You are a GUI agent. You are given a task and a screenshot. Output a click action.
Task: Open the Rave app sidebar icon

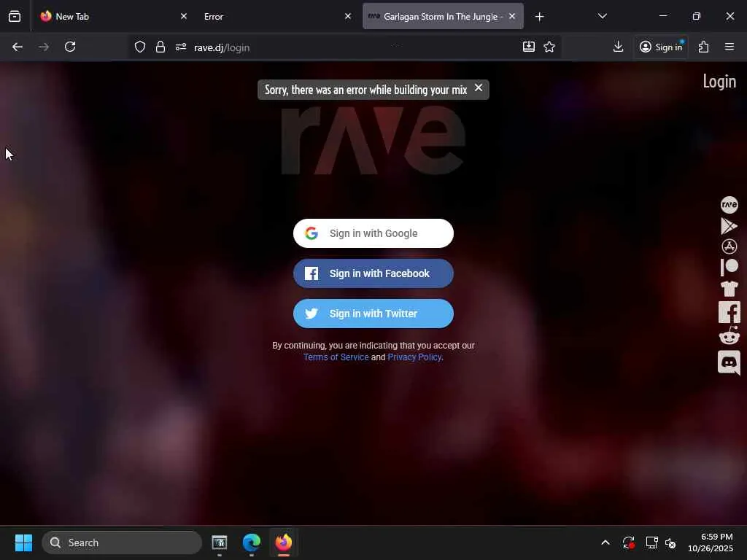(x=729, y=205)
